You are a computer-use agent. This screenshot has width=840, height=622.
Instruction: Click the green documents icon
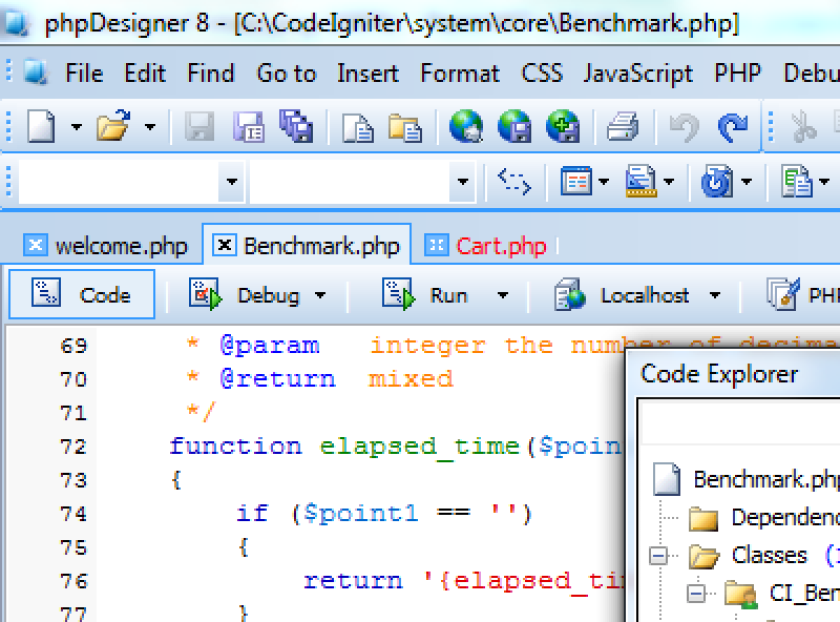coord(797,181)
